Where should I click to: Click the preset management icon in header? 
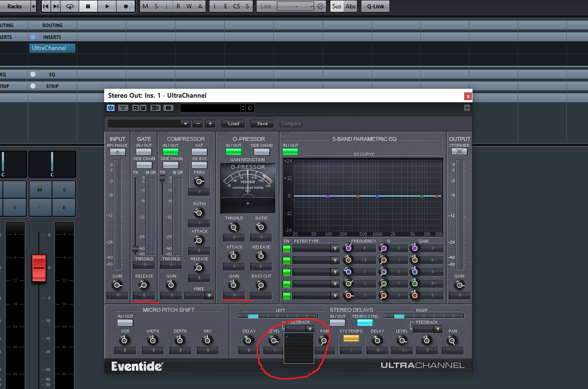tap(168, 108)
